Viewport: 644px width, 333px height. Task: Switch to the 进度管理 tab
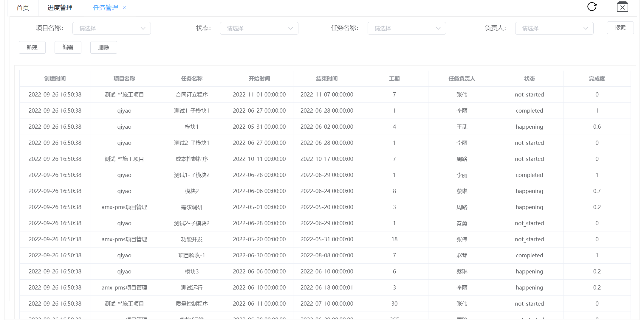(x=60, y=8)
